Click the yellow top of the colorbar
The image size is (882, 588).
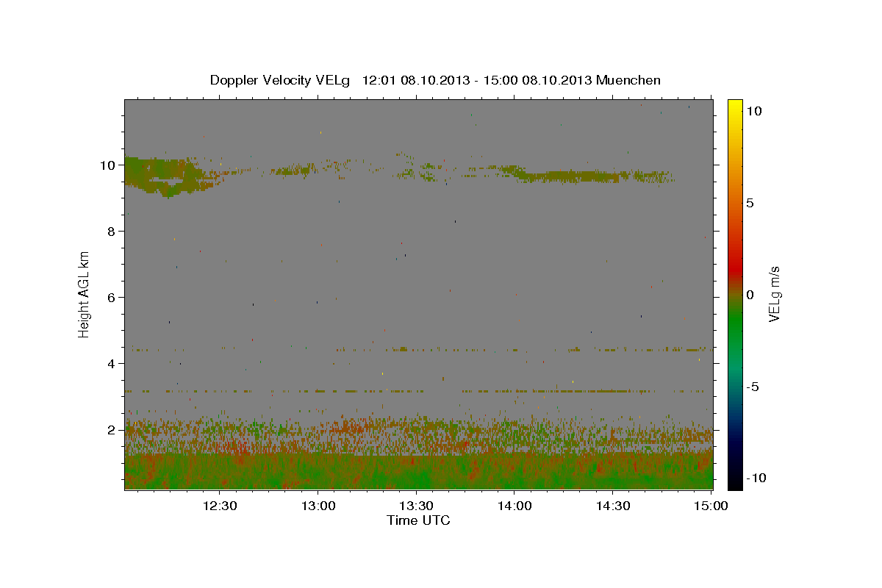735,107
